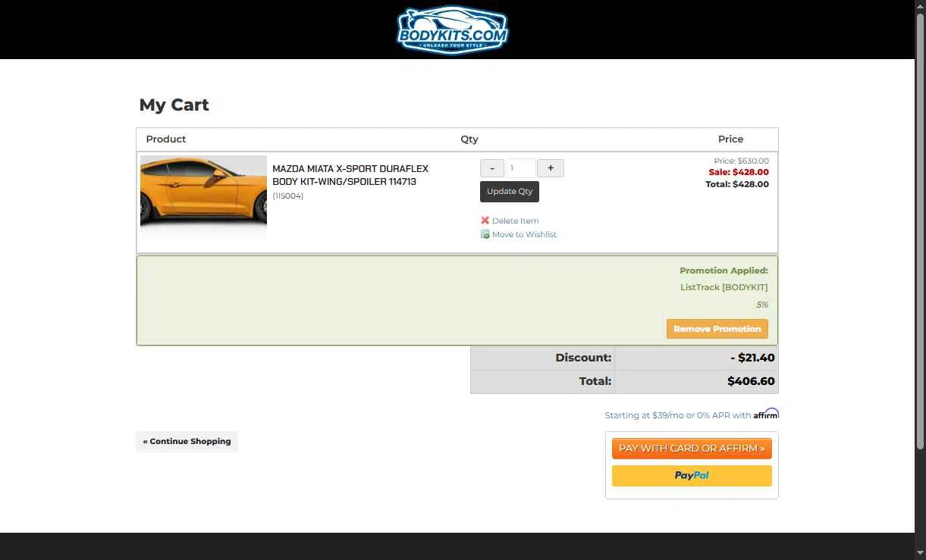Click the Price column header
Viewport: 926px width, 560px height.
(x=730, y=139)
